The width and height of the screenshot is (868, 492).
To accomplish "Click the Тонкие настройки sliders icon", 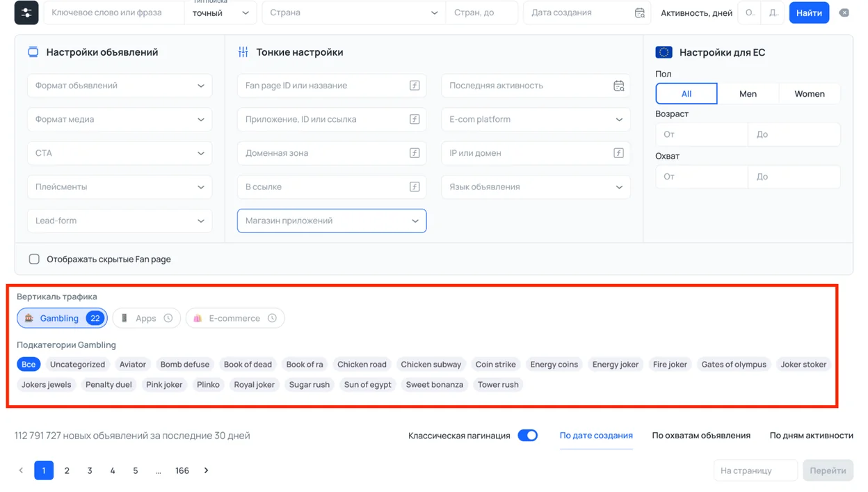I will 243,52.
